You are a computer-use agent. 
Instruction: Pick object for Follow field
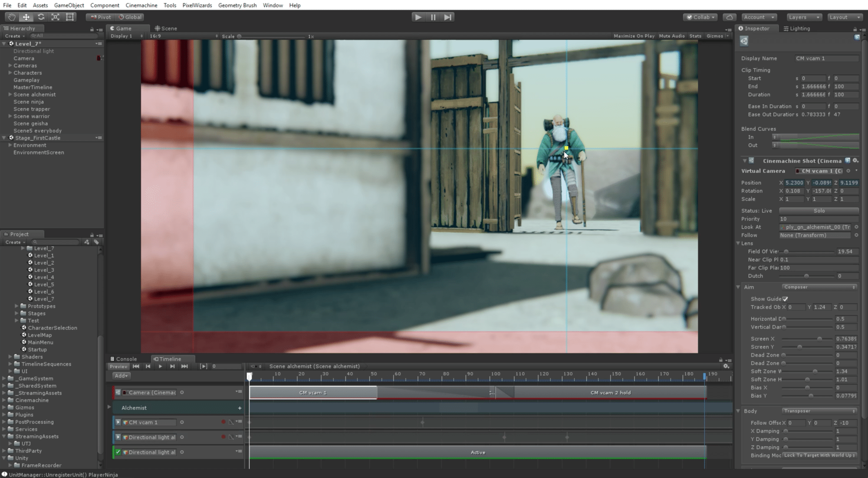coord(856,235)
